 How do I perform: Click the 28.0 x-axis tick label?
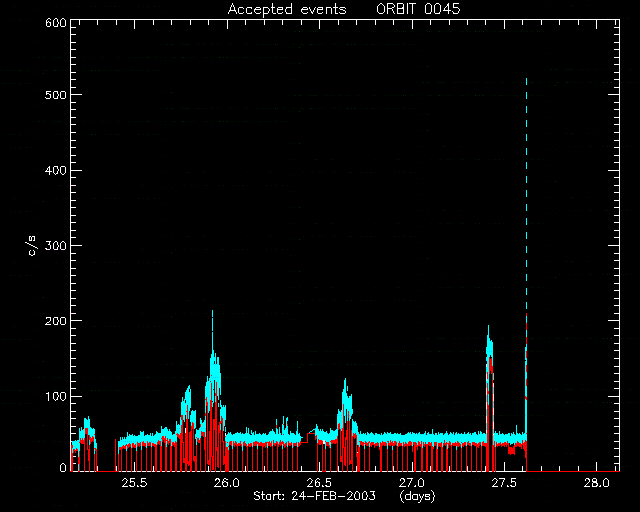tap(597, 483)
